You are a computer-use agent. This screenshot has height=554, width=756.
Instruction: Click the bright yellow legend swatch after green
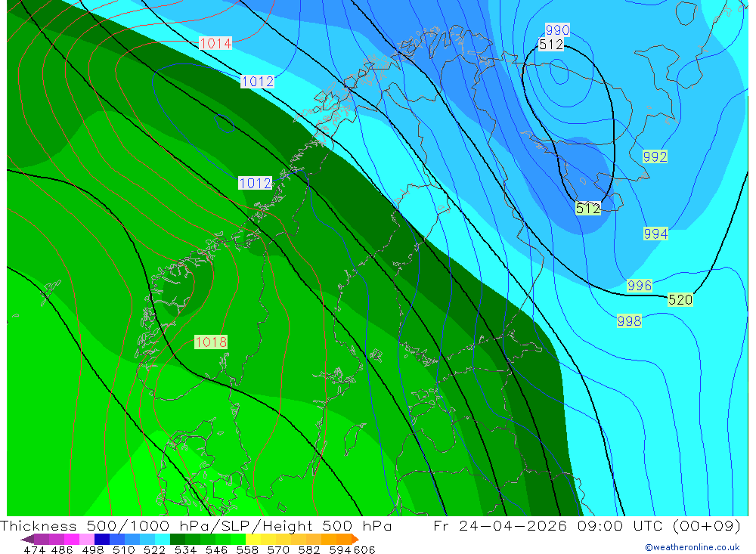253,539
